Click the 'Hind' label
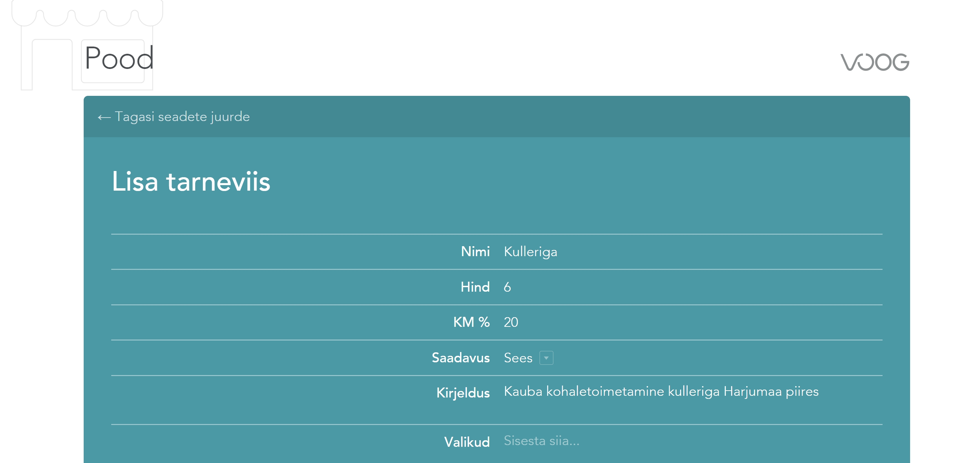This screenshot has width=980, height=463. point(475,287)
